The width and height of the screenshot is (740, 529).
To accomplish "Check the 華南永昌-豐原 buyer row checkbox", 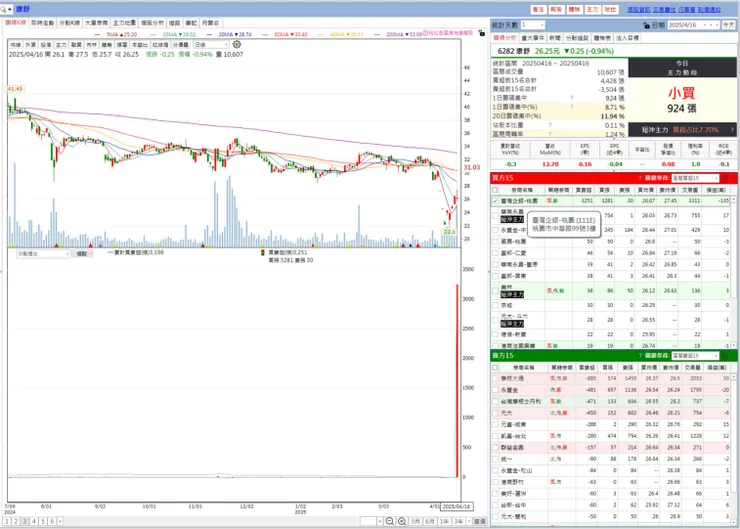I will [x=495, y=264].
